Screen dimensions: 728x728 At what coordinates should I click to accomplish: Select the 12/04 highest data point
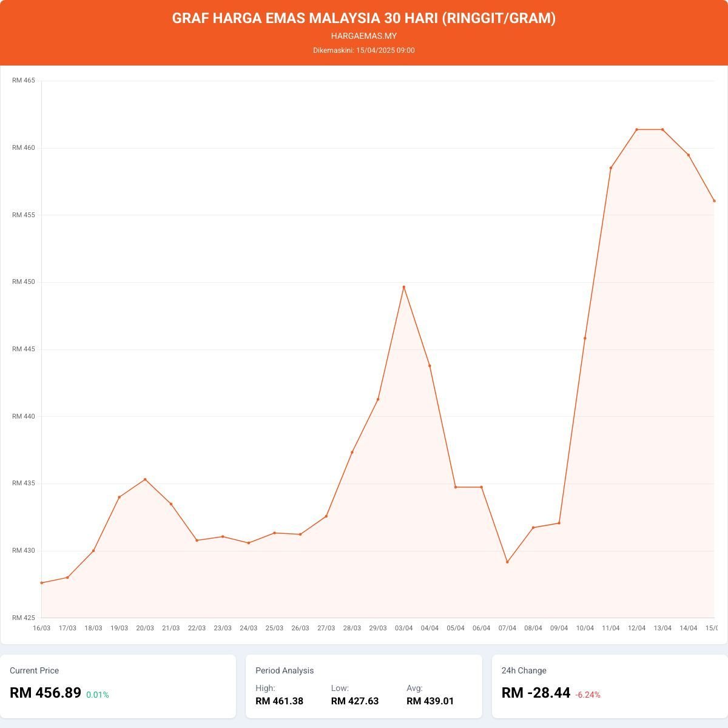pos(636,129)
